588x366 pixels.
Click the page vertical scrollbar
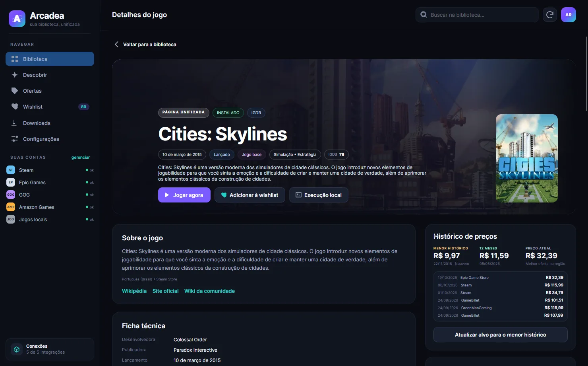(x=586, y=74)
